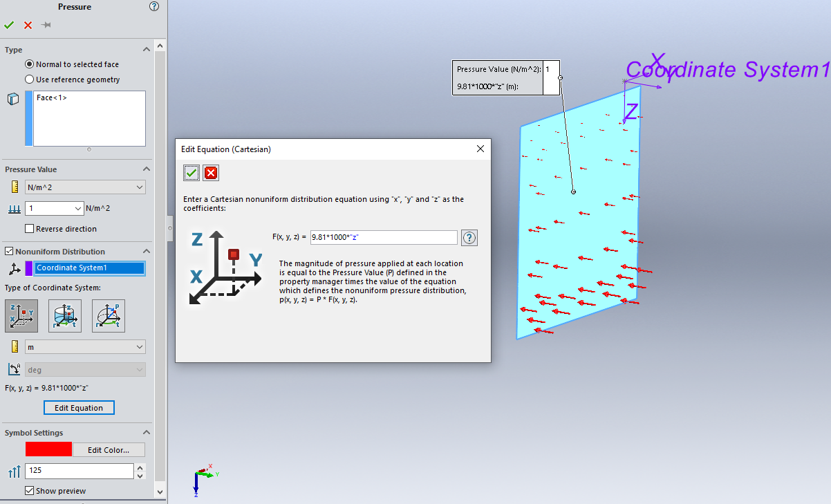Click the red symbol color swatch

pos(48,450)
